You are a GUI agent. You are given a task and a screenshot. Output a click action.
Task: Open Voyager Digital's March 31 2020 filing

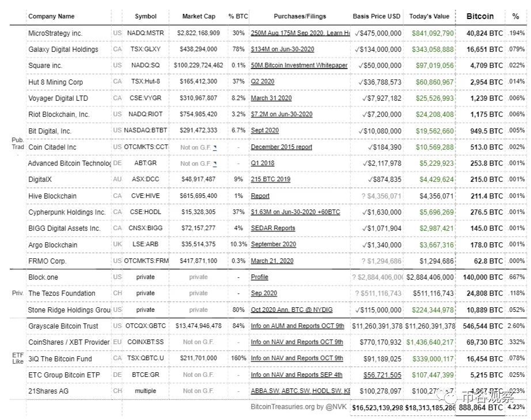click(271, 98)
